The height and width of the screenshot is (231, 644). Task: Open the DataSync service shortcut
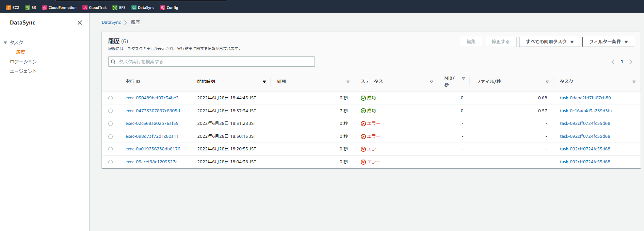tap(143, 7)
